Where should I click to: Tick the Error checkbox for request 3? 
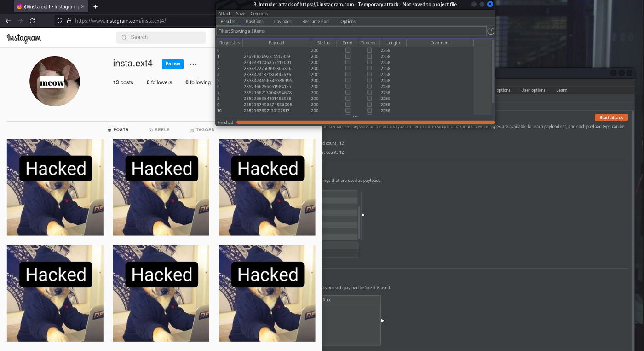pyautogui.click(x=348, y=68)
